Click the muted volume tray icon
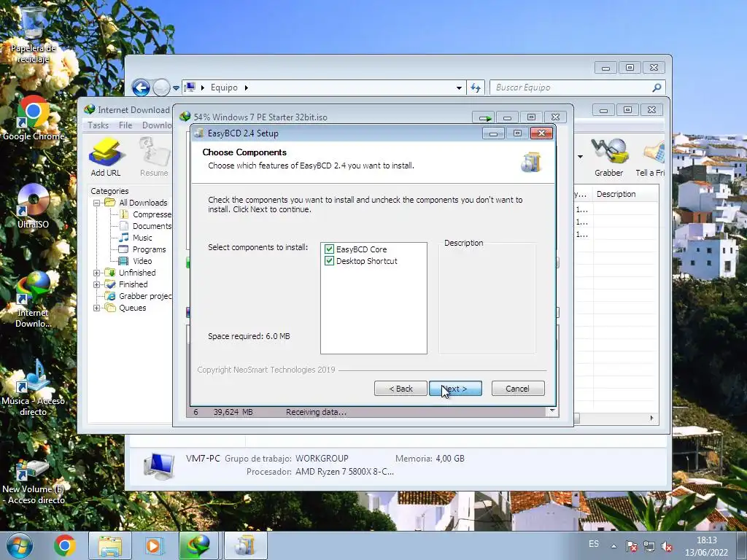 coord(667,547)
